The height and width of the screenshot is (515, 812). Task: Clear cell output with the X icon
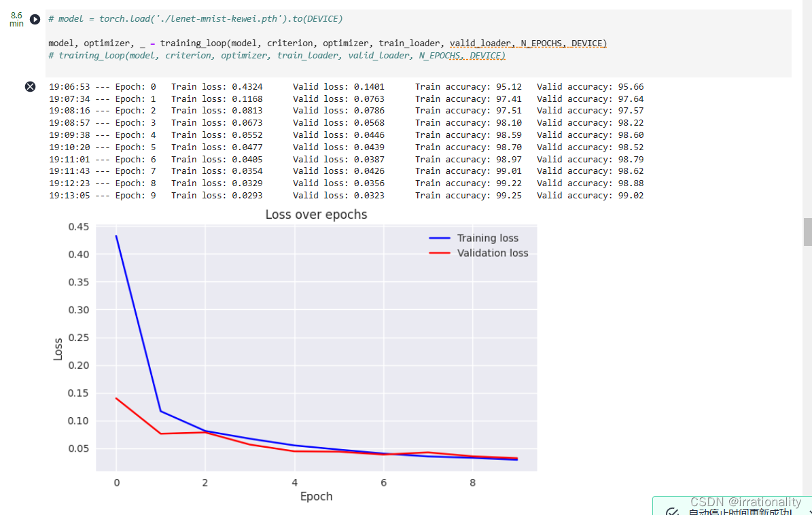tap(30, 86)
